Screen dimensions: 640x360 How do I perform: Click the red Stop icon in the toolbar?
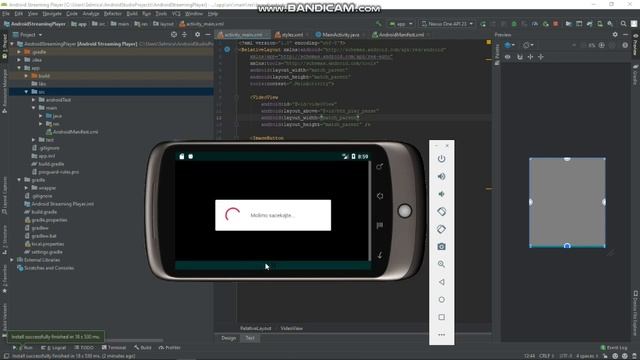click(x=556, y=24)
